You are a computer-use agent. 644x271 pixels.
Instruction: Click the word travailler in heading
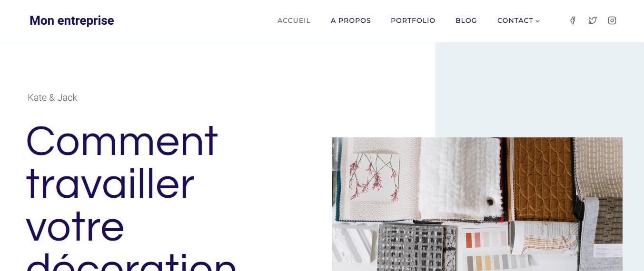coord(110,184)
